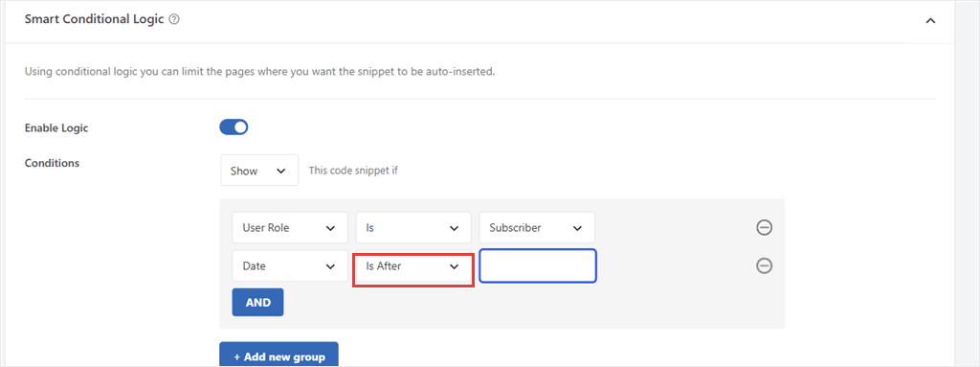This screenshot has height=367, width=980.
Task: Click the Enable Logic label
Action: coord(56,127)
